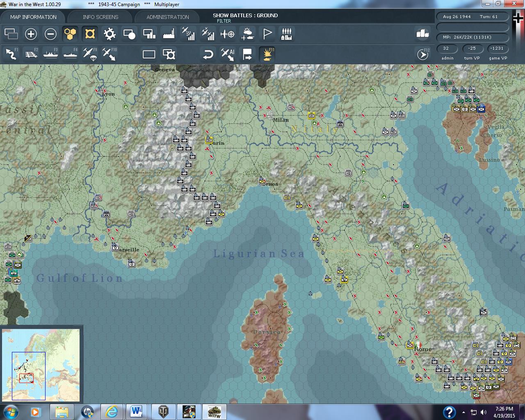The height and width of the screenshot is (420, 525).
Task: Open the bar chart statistics icon
Action: [x=422, y=34]
